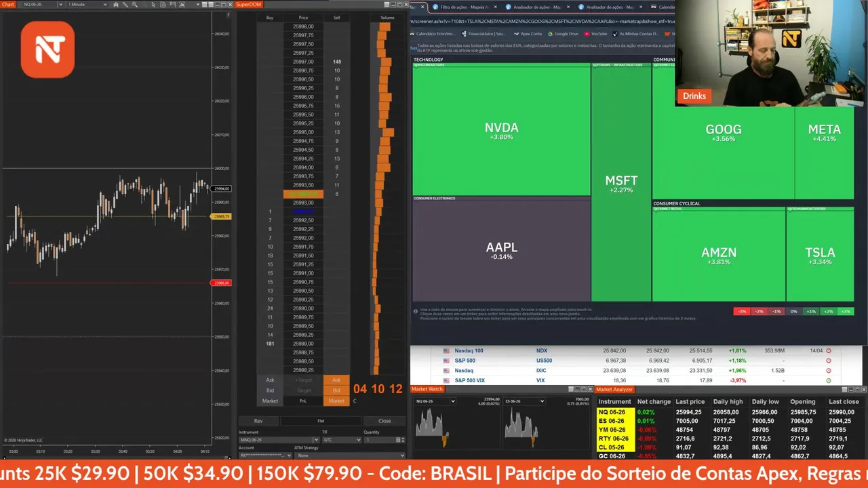Open the Apex Conta bookmark
Viewport: 868px width, 488px height.
click(528, 33)
